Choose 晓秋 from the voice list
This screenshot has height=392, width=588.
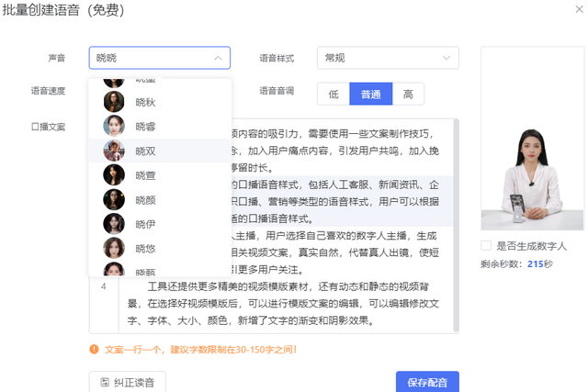tap(160, 102)
